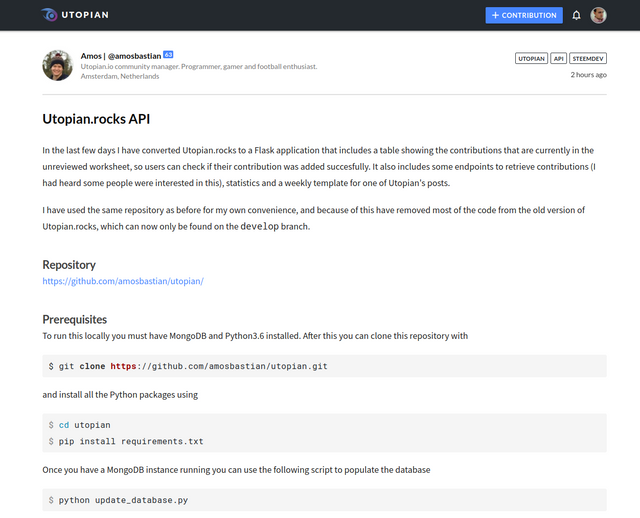This screenshot has width=640, height=518.
Task: Click the Utopian eye logo icon
Action: [50, 15]
